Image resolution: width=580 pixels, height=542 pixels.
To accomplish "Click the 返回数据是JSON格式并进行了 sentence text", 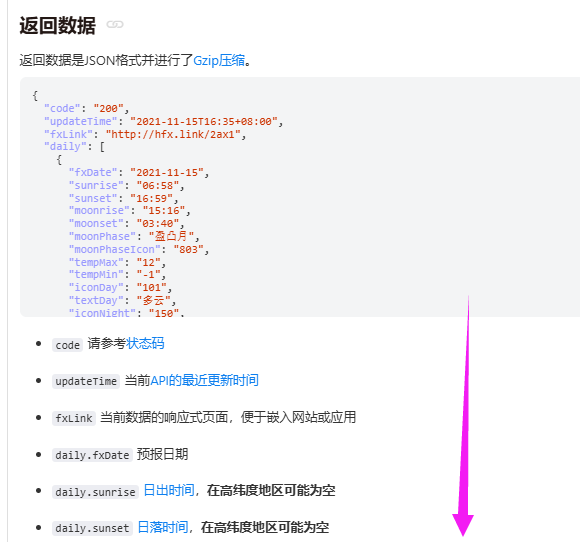I will coord(106,60).
